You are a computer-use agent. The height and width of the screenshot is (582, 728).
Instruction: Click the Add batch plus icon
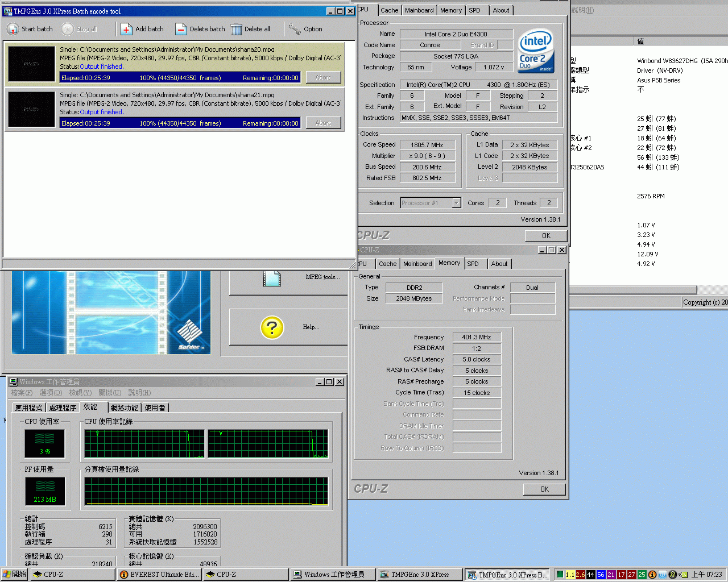tap(126, 29)
